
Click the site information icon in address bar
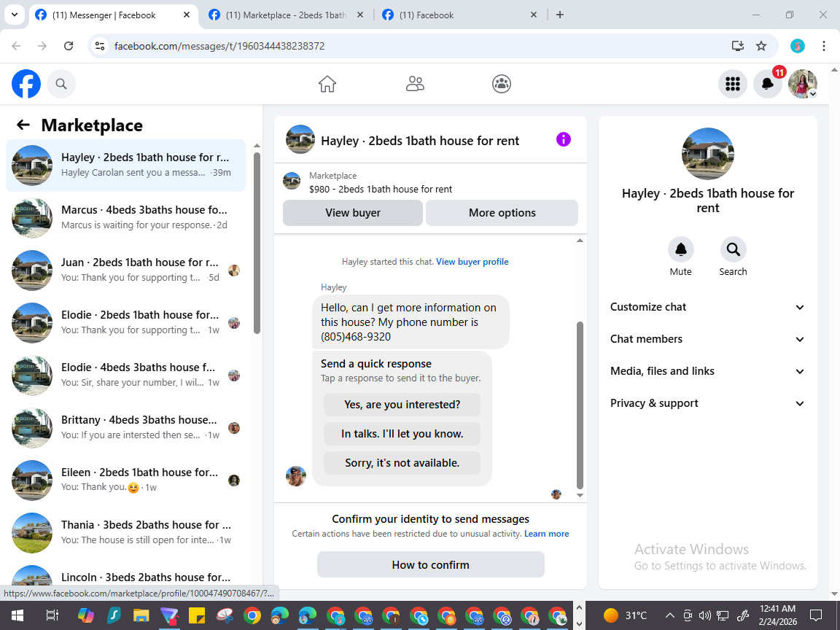click(x=100, y=46)
